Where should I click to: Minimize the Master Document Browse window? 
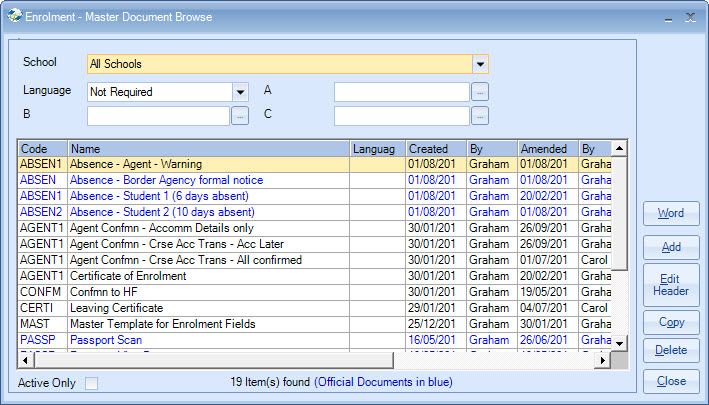tap(668, 18)
